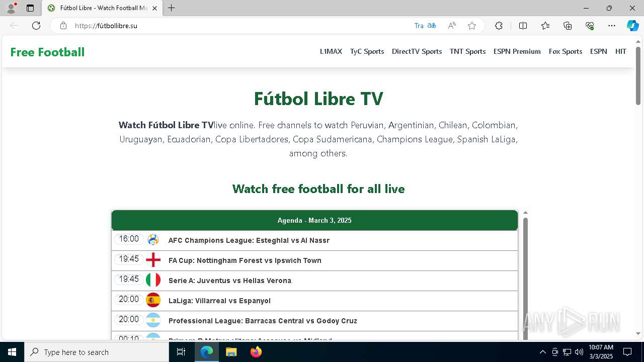Open TyC Sports channel
The image size is (644, 362).
pyautogui.click(x=367, y=51)
